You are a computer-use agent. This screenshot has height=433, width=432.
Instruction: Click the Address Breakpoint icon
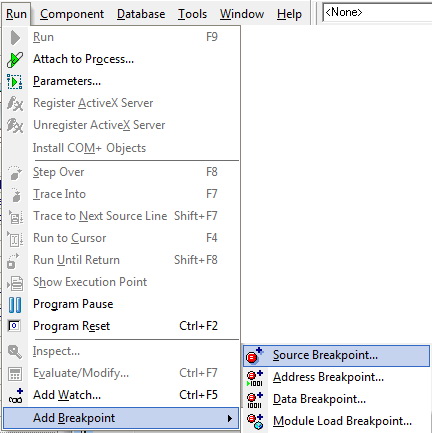255,378
